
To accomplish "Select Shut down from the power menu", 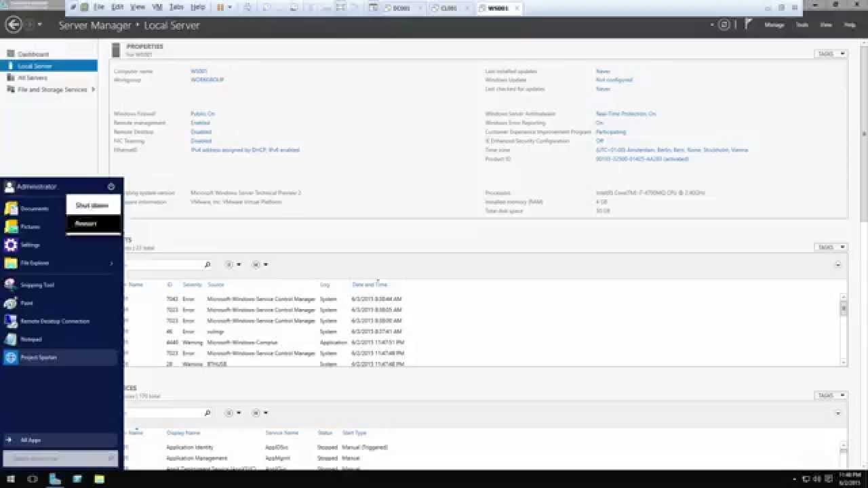I will click(92, 205).
